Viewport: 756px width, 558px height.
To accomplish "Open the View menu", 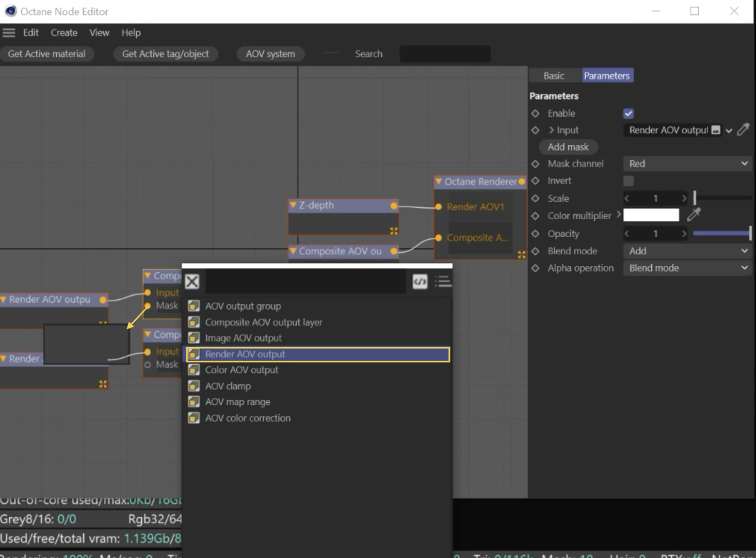I will coord(99,32).
